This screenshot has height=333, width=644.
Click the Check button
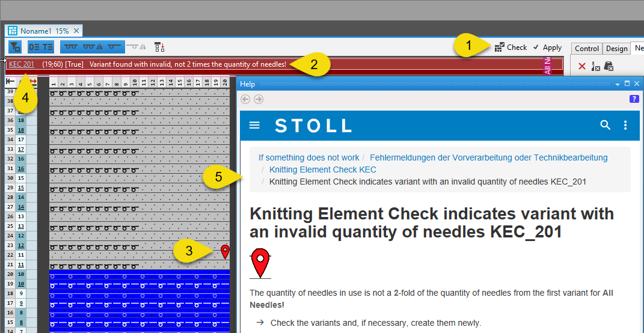(x=511, y=47)
